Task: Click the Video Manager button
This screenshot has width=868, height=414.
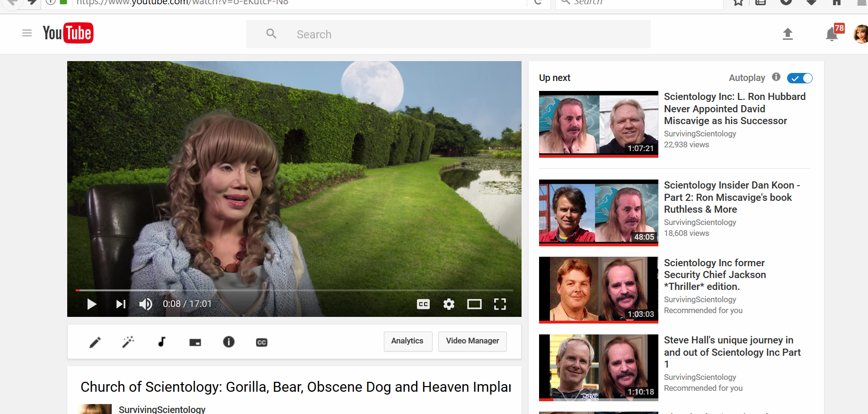Action: 473,342
